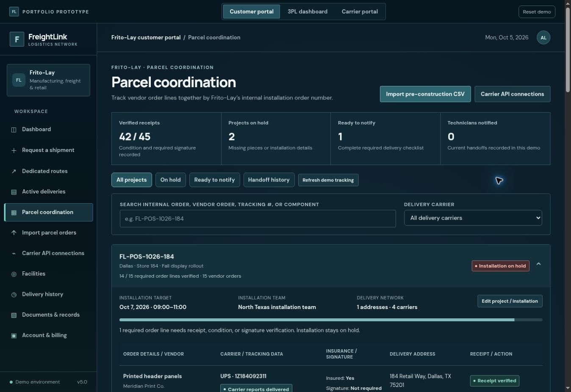Open Frito-Lay customer portal breadcrumb

pos(146,38)
